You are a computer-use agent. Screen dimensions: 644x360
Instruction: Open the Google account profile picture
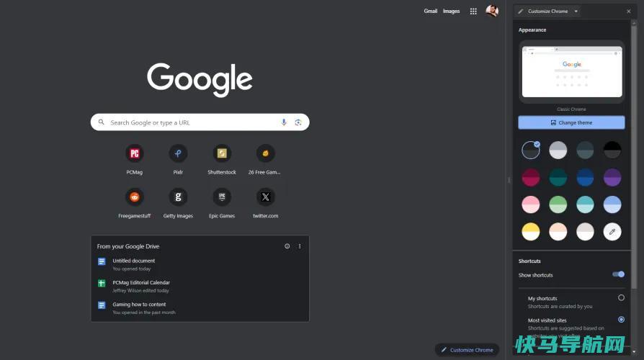click(x=492, y=11)
